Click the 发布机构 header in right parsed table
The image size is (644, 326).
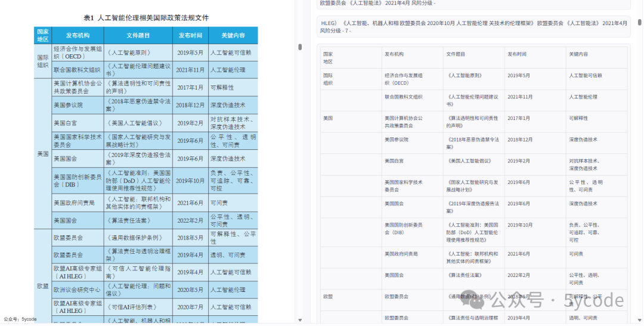pyautogui.click(x=394, y=54)
